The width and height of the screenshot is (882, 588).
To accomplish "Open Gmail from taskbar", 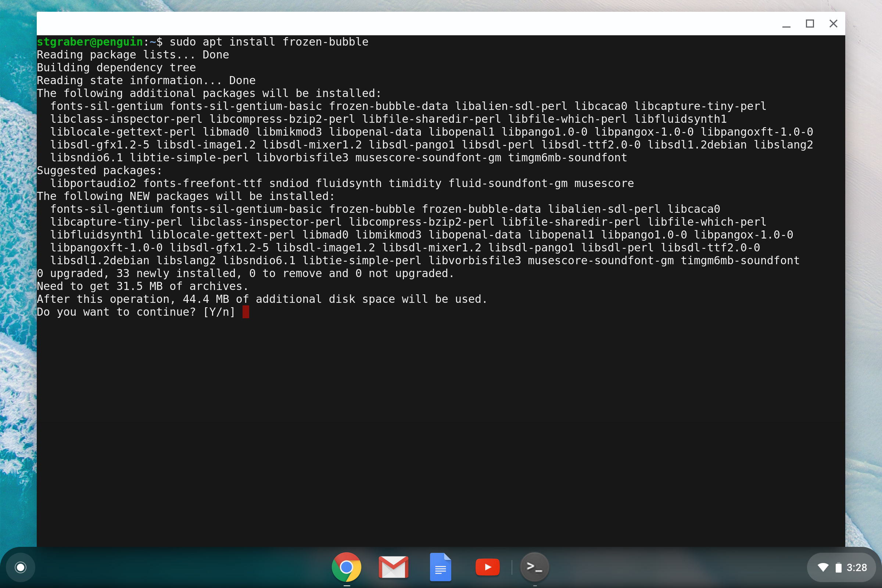I will point(392,567).
